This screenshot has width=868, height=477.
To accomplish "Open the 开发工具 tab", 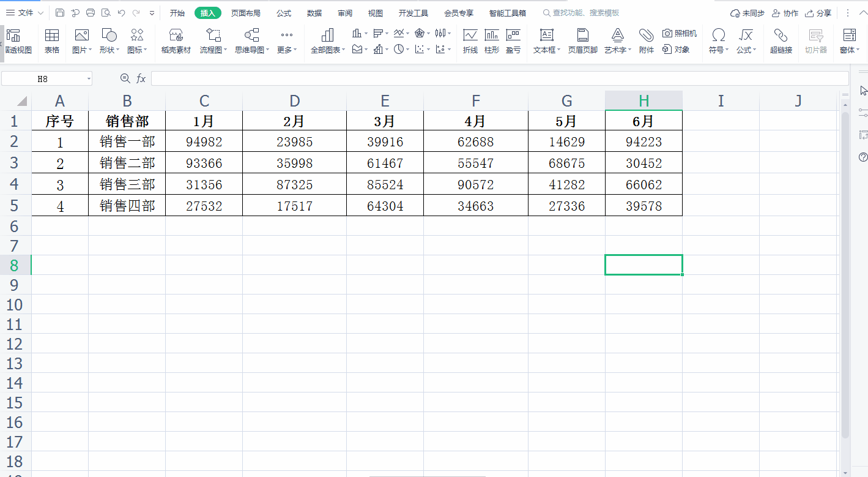I will coord(414,13).
